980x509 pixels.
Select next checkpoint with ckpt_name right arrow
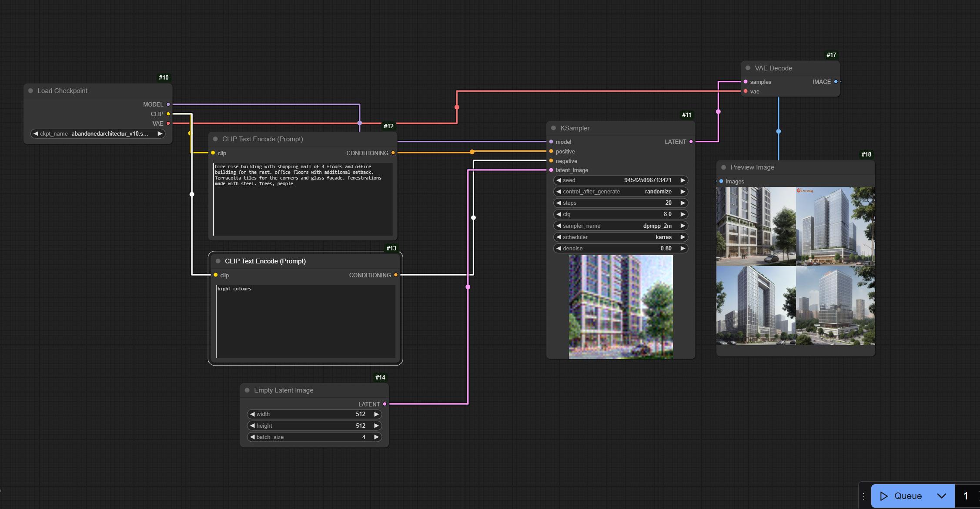tap(160, 134)
